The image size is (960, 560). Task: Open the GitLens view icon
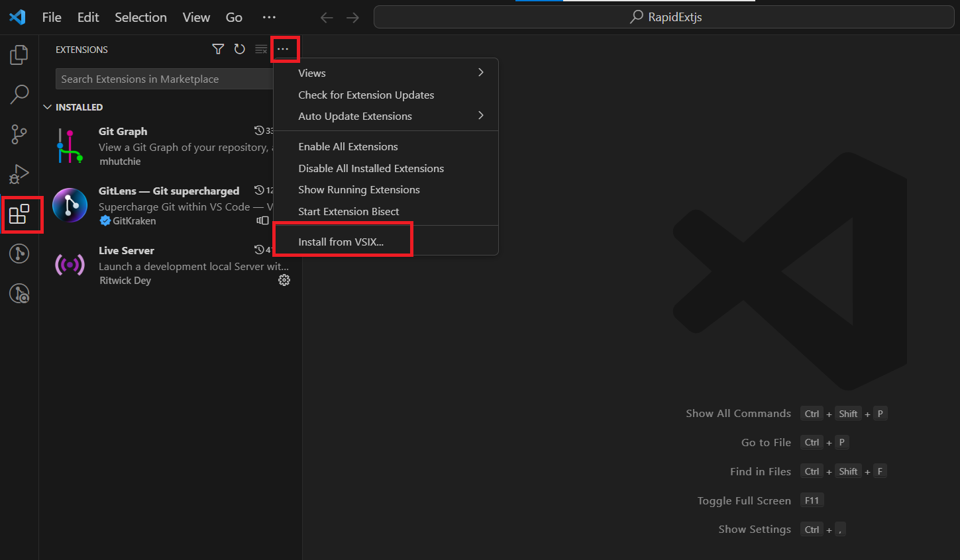coord(19,254)
